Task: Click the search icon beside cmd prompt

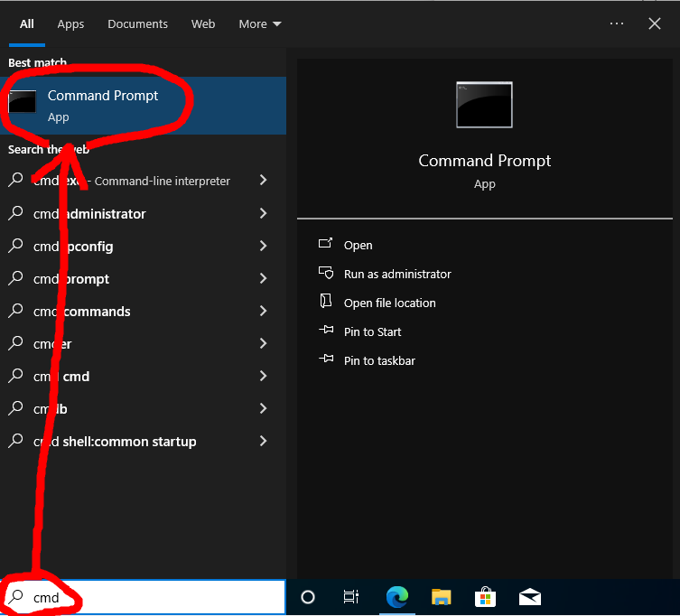Action: click(x=15, y=278)
